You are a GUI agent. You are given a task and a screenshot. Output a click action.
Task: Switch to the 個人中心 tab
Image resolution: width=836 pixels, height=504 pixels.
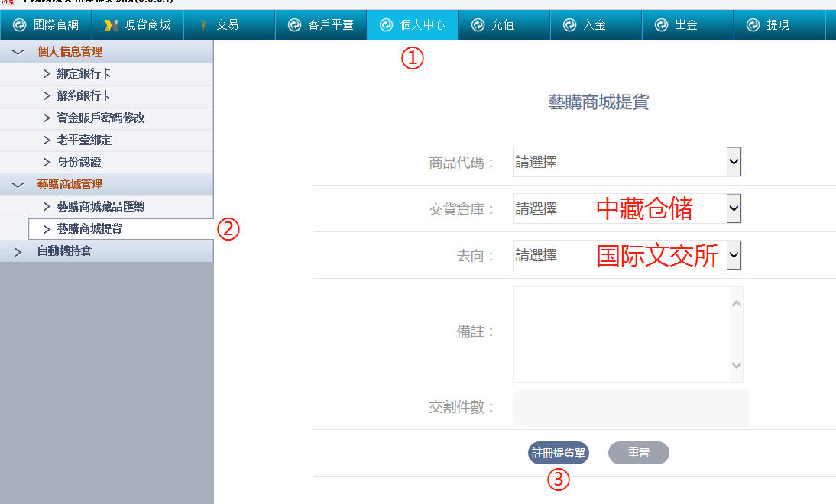click(413, 25)
